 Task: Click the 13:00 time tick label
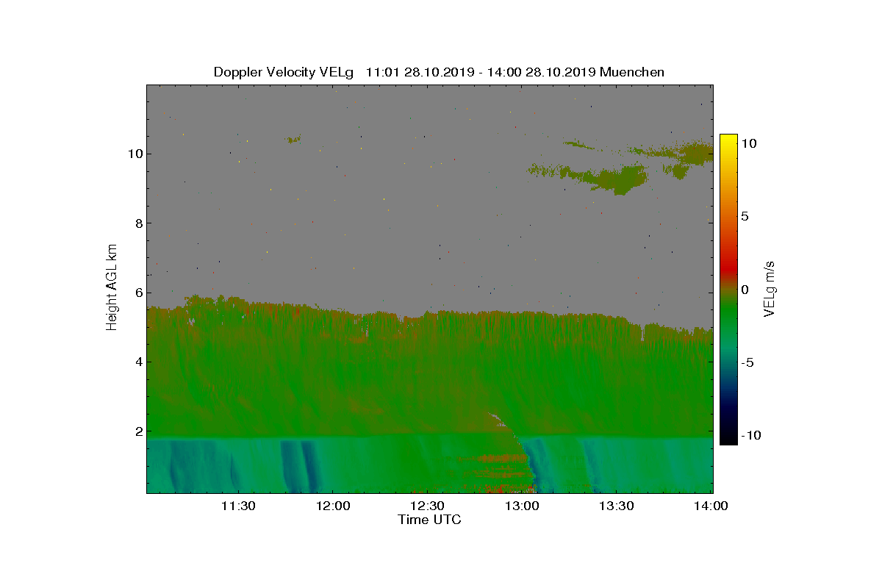[523, 506]
